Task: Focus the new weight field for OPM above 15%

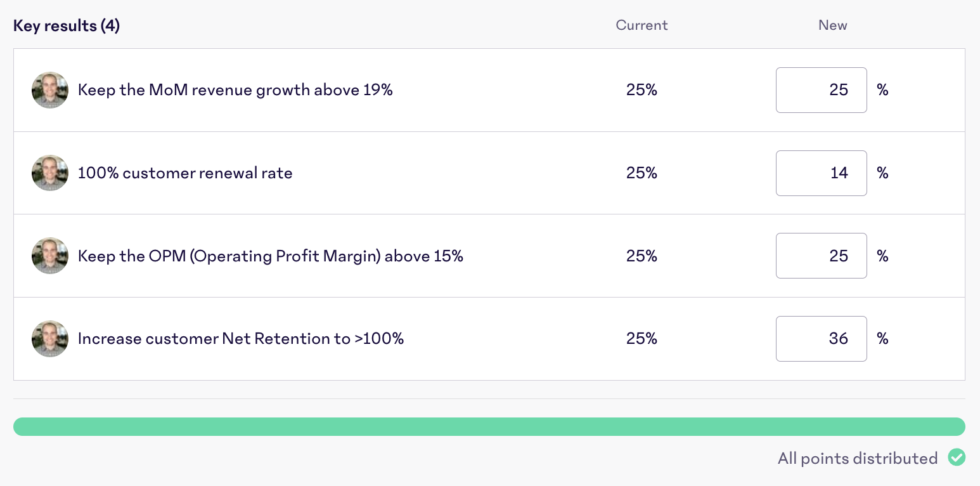Action: tap(821, 256)
